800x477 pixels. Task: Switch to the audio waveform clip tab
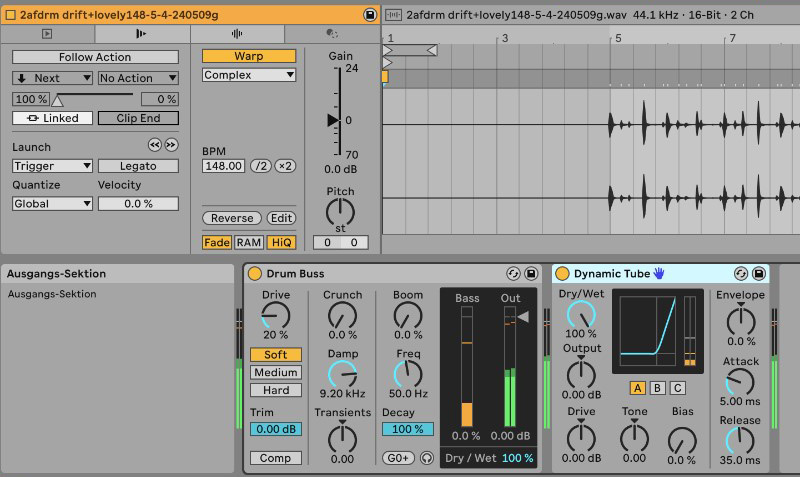[237, 33]
